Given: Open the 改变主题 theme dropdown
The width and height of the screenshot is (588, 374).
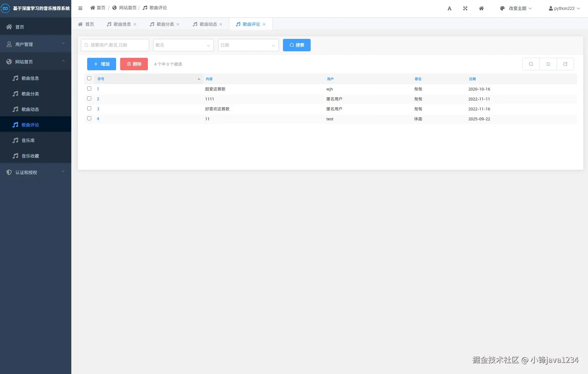Looking at the screenshot, I should 516,8.
